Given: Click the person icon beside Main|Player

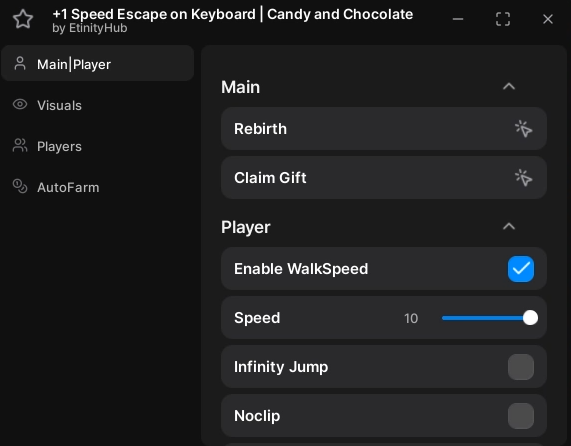Looking at the screenshot, I should [x=20, y=63].
